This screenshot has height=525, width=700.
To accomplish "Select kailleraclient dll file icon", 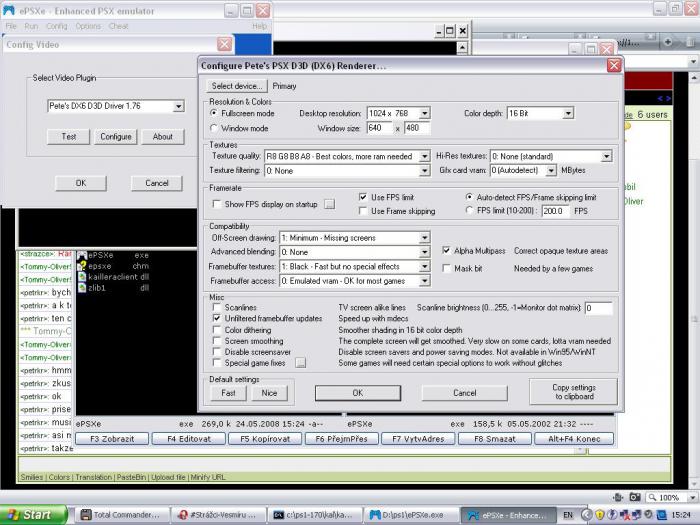I will point(82,277).
